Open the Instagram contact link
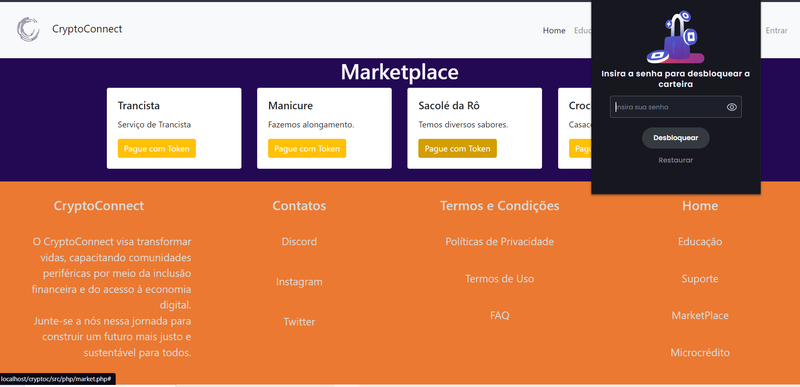The width and height of the screenshot is (800, 387). click(299, 281)
